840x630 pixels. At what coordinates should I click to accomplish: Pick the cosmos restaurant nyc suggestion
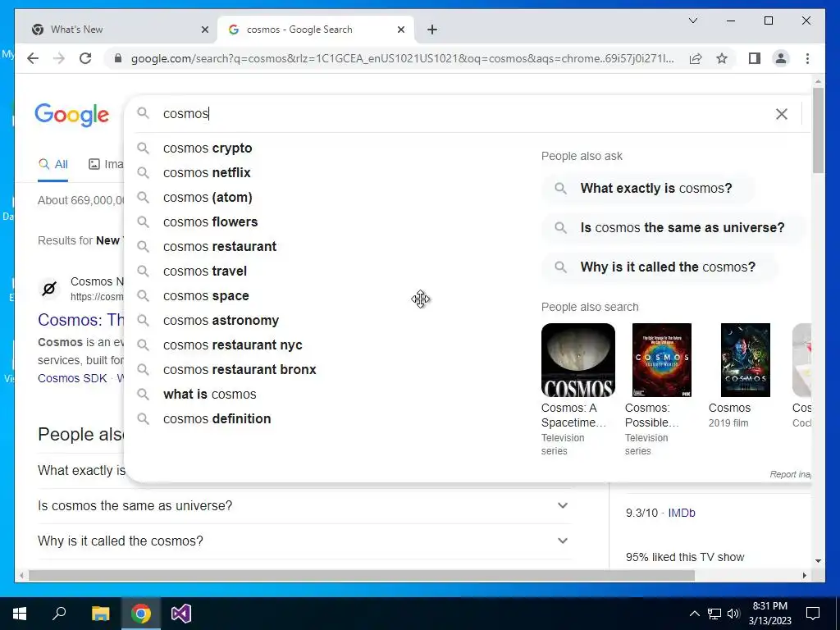click(232, 345)
